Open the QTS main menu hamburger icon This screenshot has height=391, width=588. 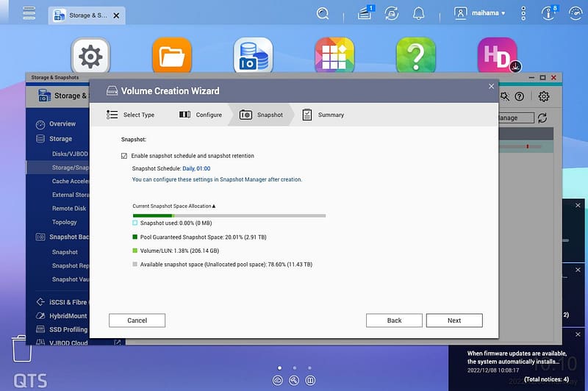[x=29, y=13]
